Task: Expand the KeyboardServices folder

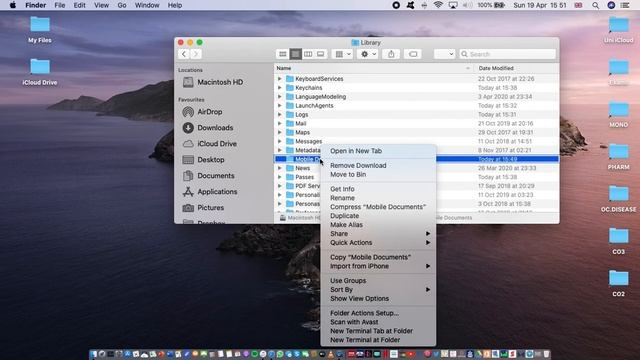Action: (x=280, y=79)
